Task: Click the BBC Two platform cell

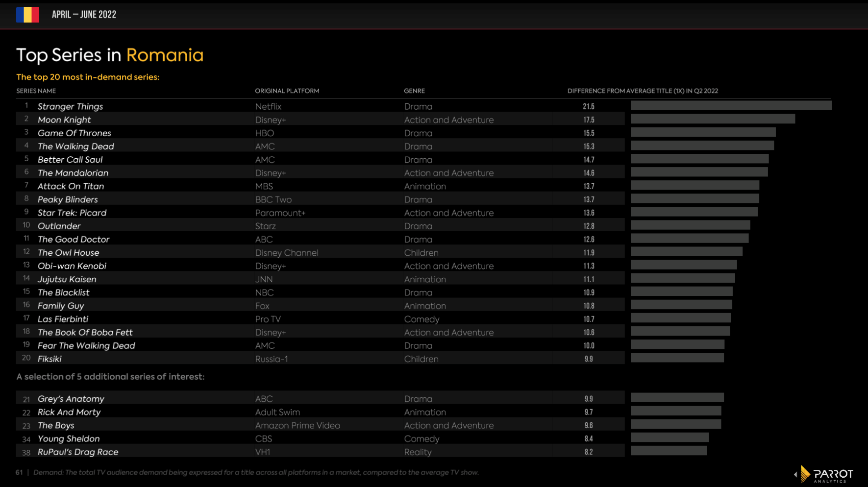Action: 273,199
